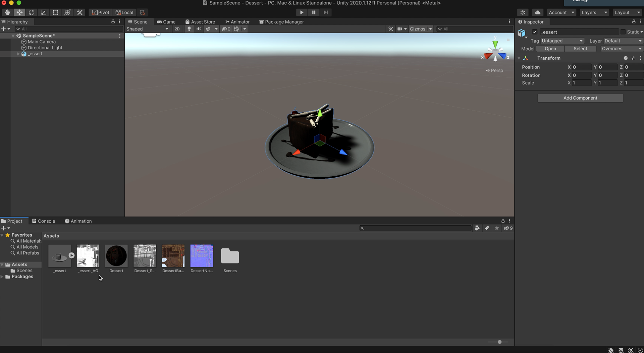Viewport: 644px width, 353px height.
Task: Select the combined Transform tool
Action: coord(67,12)
